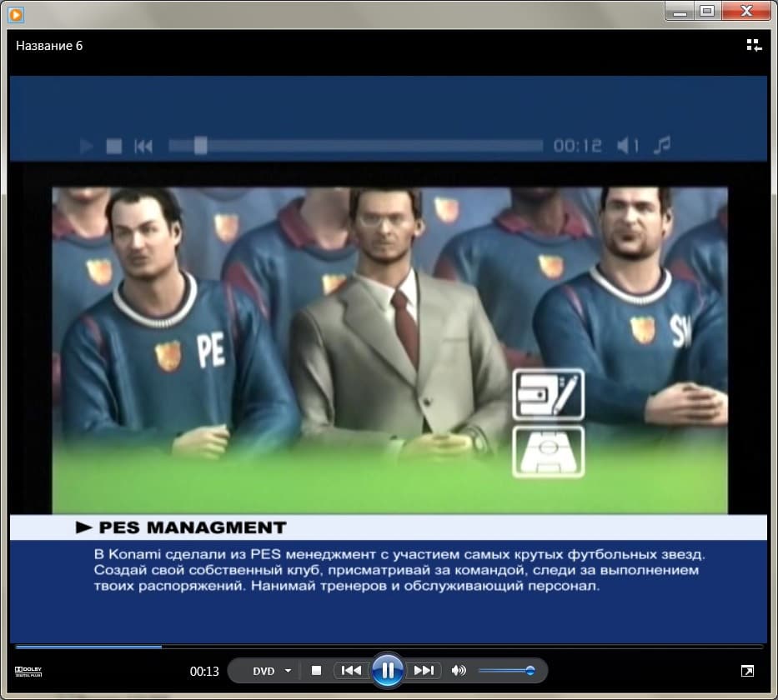Click the DVD button label
The width and height of the screenshot is (778, 700).
point(264,671)
